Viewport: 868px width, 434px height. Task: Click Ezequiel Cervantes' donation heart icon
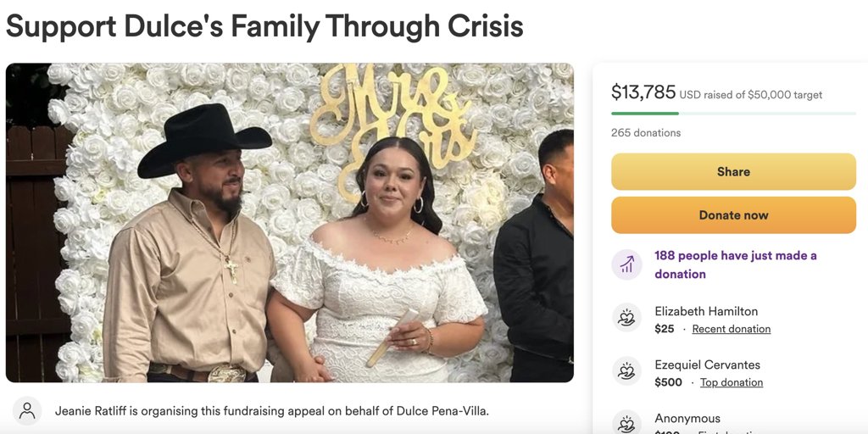point(626,371)
